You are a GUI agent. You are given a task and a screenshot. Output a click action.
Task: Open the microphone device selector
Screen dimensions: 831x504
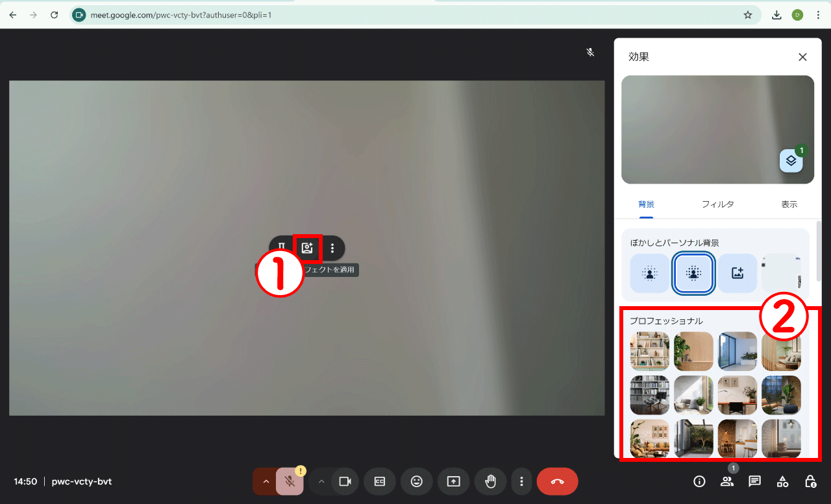click(266, 481)
